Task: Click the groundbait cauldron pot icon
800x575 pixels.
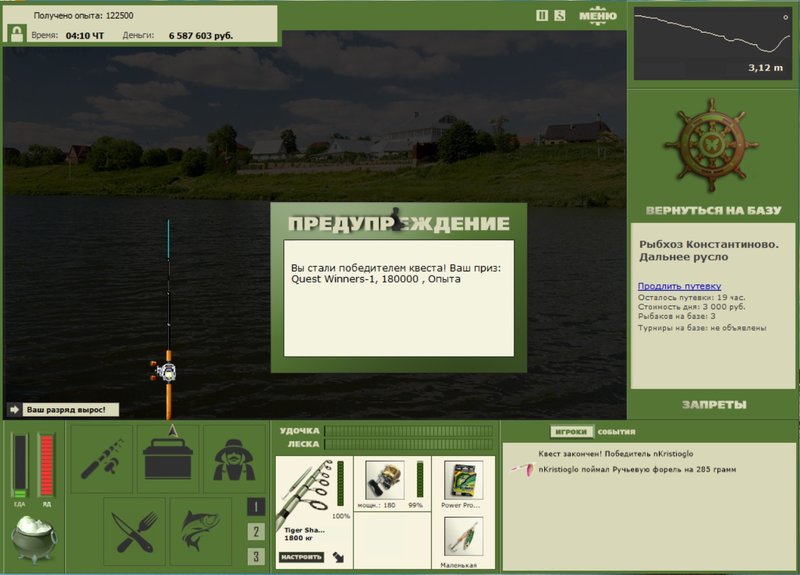Action: pyautogui.click(x=34, y=539)
